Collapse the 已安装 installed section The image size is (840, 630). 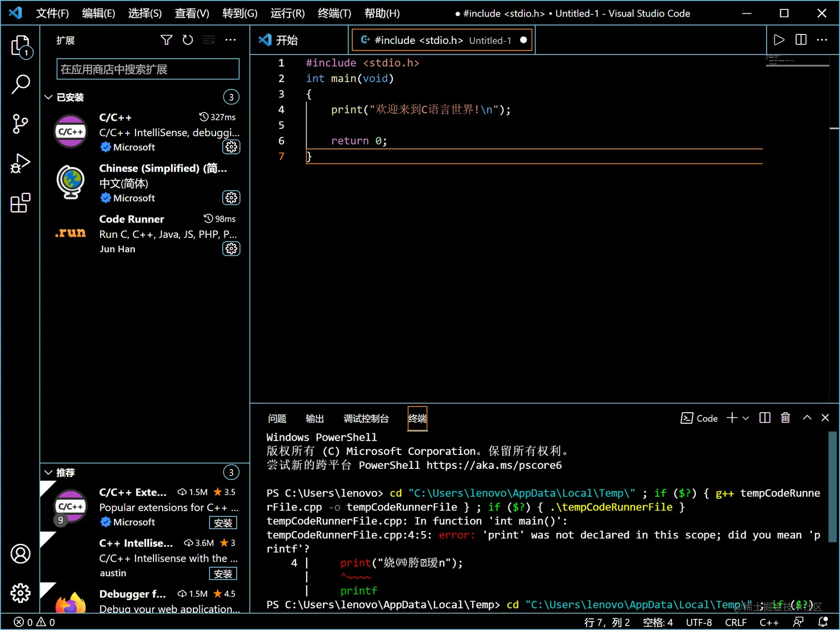point(49,97)
